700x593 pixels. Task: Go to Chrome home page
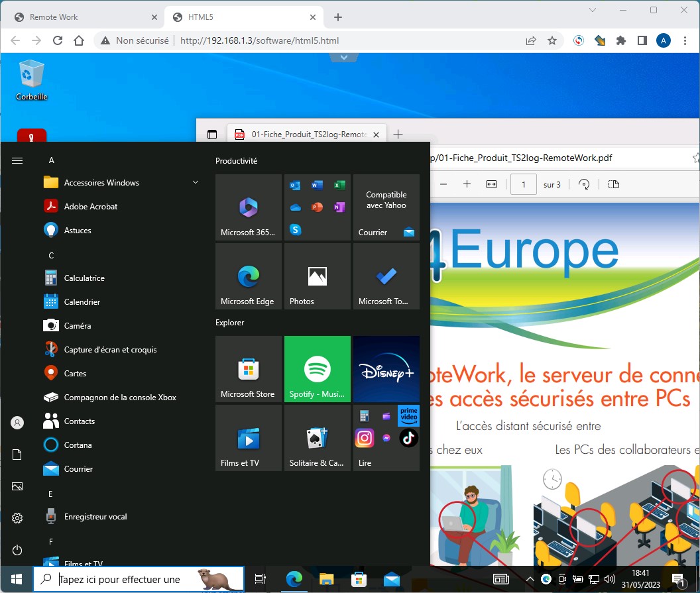(x=79, y=40)
